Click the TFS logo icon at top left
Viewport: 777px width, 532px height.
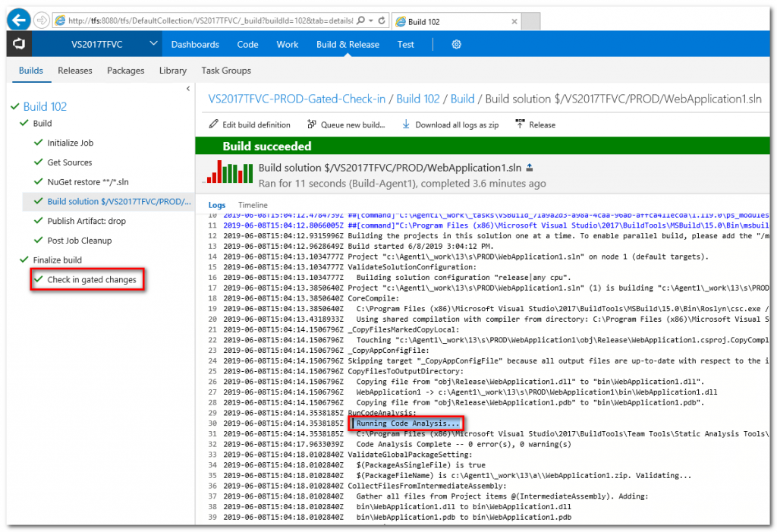(19, 44)
